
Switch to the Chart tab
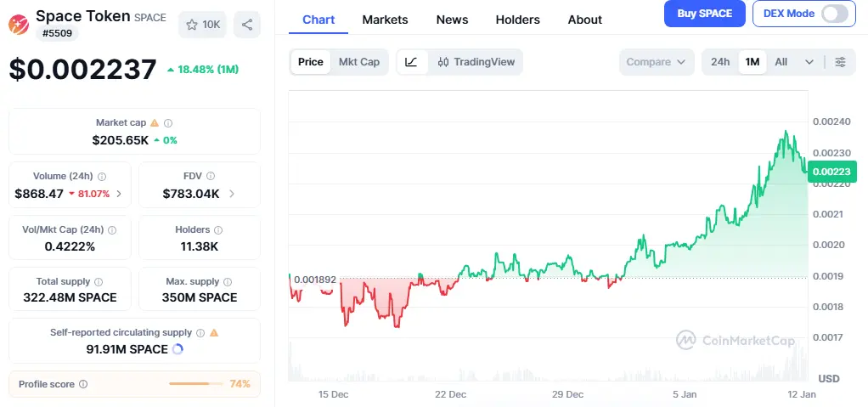(x=318, y=20)
